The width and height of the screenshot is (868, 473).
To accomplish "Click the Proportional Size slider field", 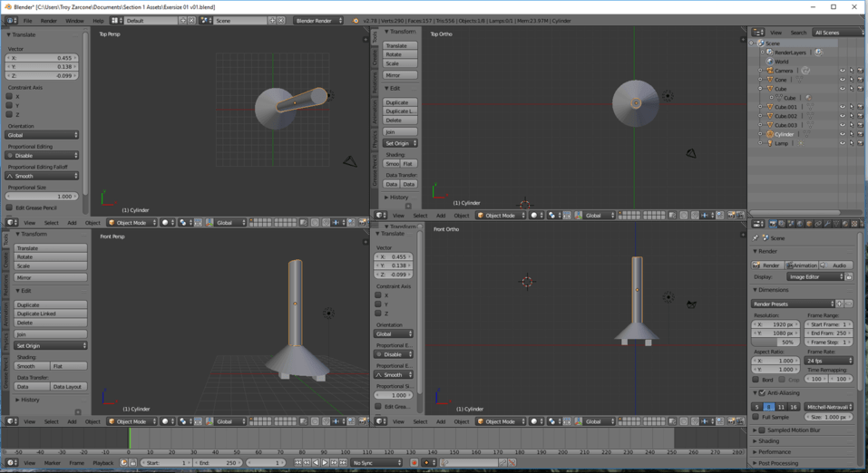I will (x=43, y=196).
